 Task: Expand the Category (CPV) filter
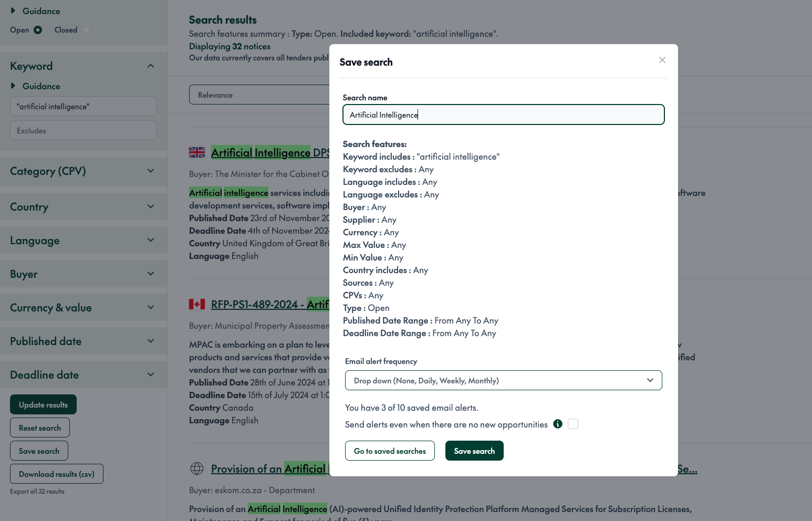click(151, 171)
